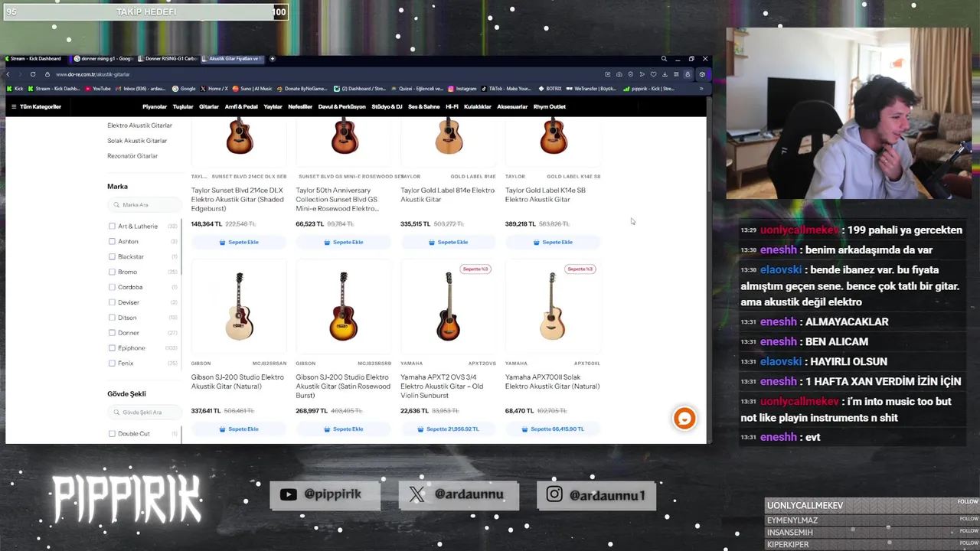Open the pippirik - Kick bookmark
The height and width of the screenshot is (551, 980).
(x=648, y=89)
